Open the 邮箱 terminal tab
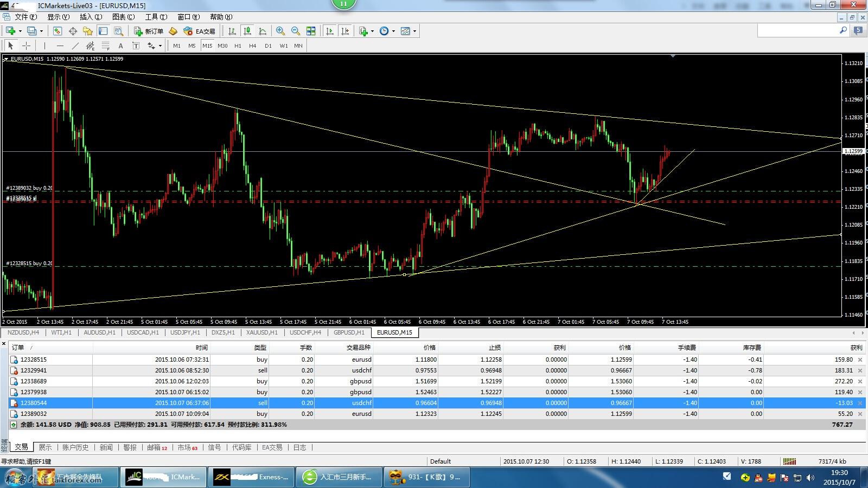Viewport: 868px width, 488px height. 157,447
